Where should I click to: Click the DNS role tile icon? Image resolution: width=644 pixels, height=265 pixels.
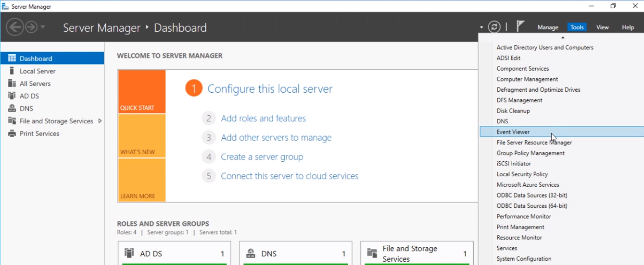point(251,253)
